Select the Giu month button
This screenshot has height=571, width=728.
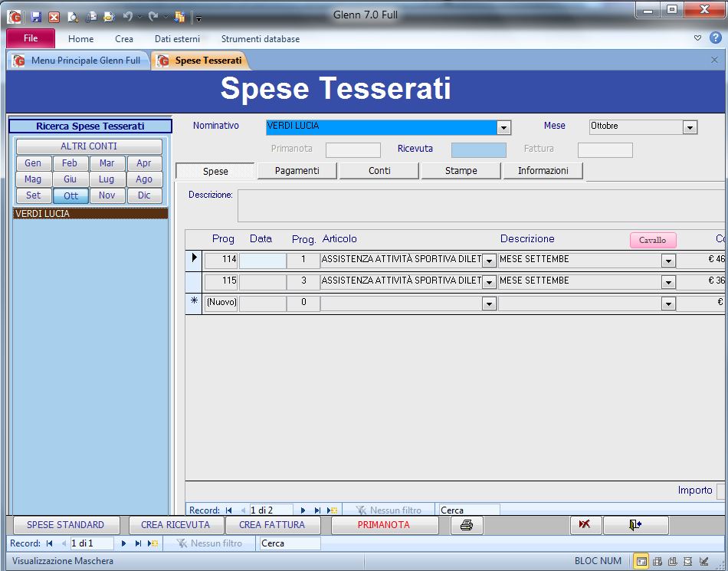pos(70,179)
